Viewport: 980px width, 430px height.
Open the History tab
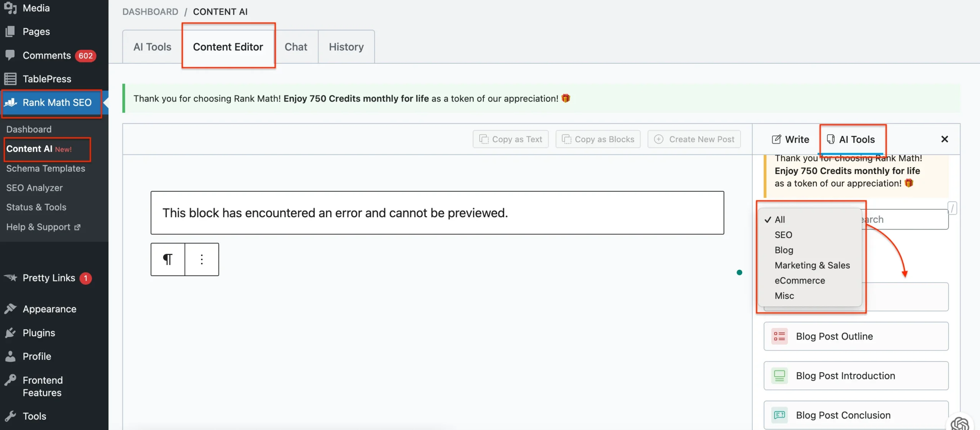(x=346, y=46)
